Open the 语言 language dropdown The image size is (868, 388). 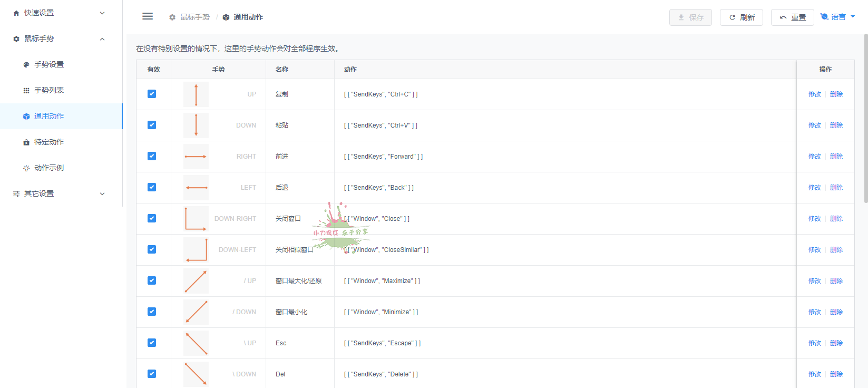838,17
